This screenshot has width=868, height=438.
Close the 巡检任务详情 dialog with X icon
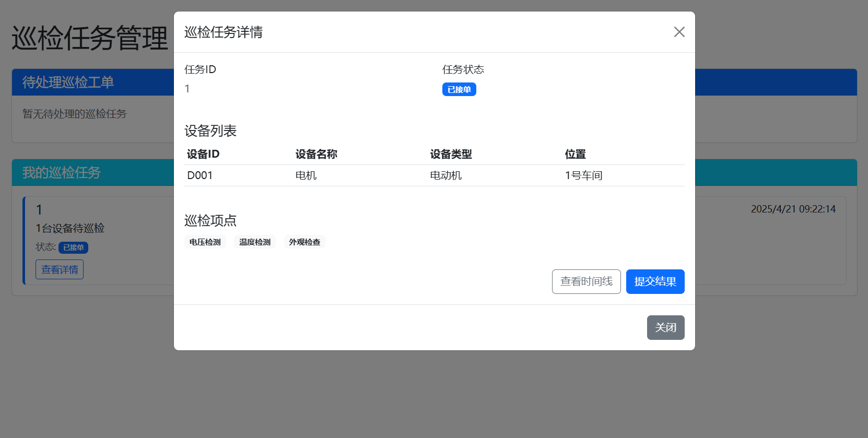point(679,32)
